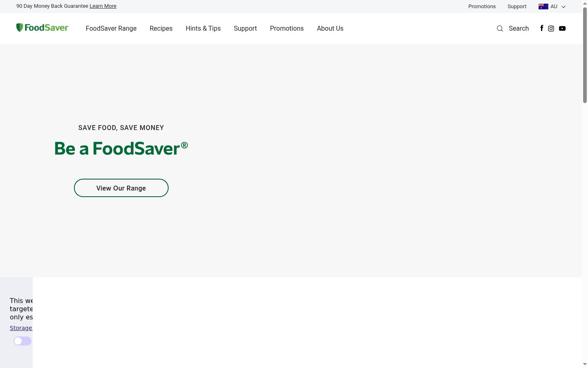The width and height of the screenshot is (588, 368).
Task: Go to the Recipes menu item
Action: click(x=161, y=29)
